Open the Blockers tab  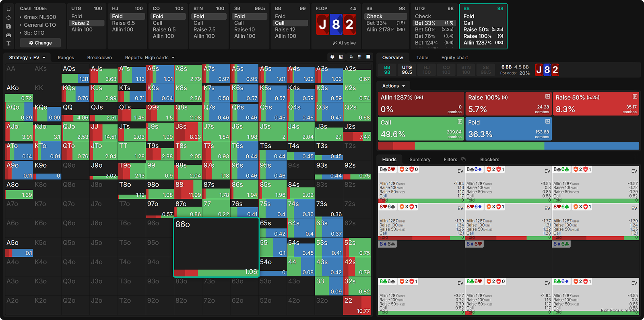pyautogui.click(x=489, y=160)
